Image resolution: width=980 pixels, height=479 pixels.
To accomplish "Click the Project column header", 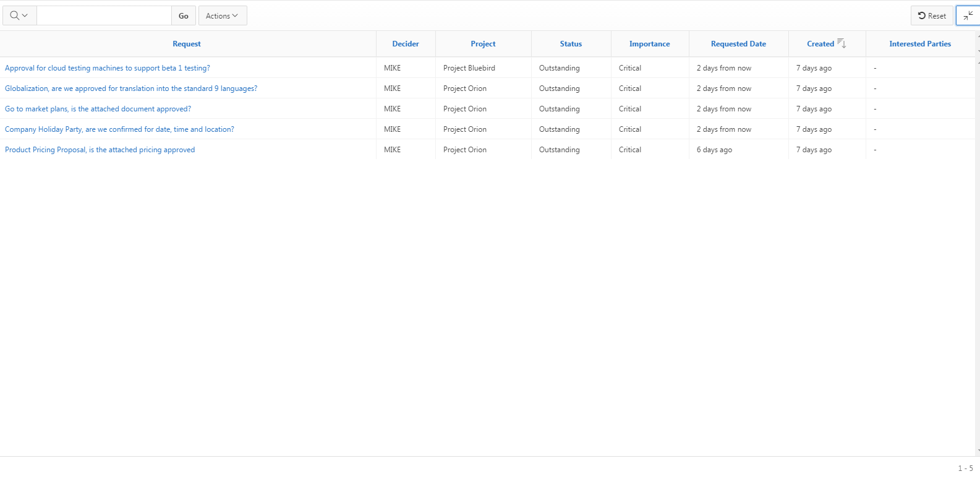I will [483, 44].
